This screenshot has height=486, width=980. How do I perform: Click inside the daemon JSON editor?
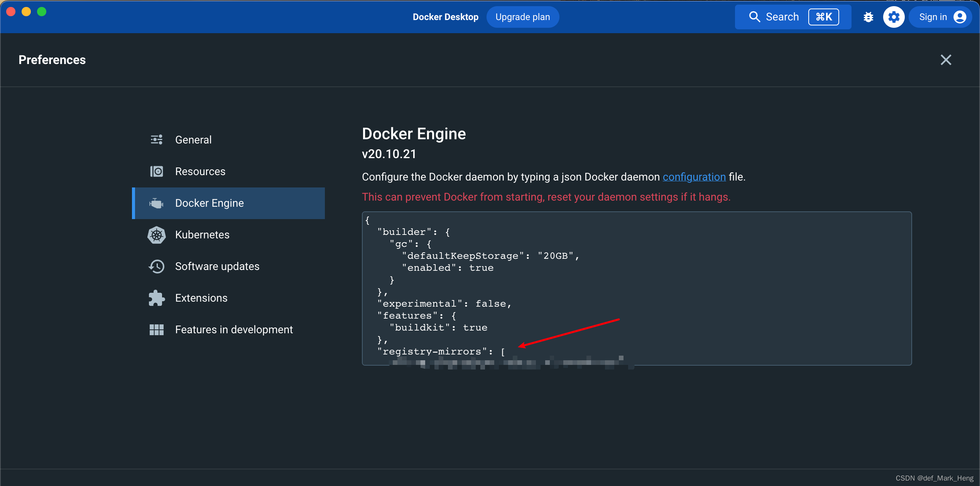pyautogui.click(x=637, y=288)
